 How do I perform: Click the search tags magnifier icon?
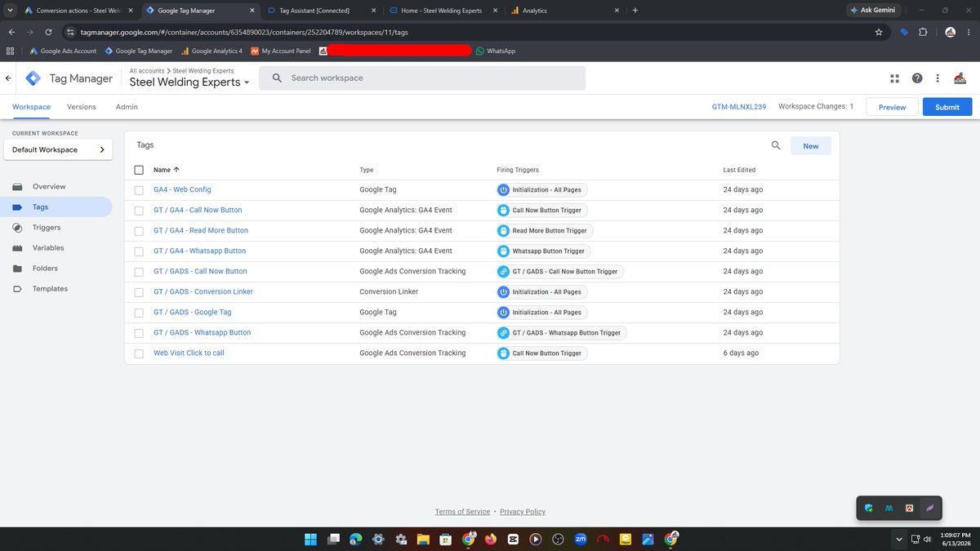[776, 145]
